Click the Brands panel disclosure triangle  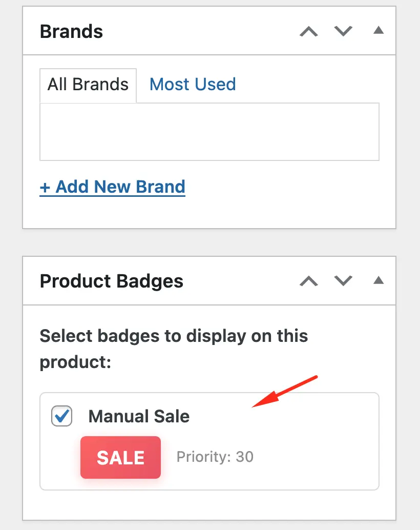(379, 30)
